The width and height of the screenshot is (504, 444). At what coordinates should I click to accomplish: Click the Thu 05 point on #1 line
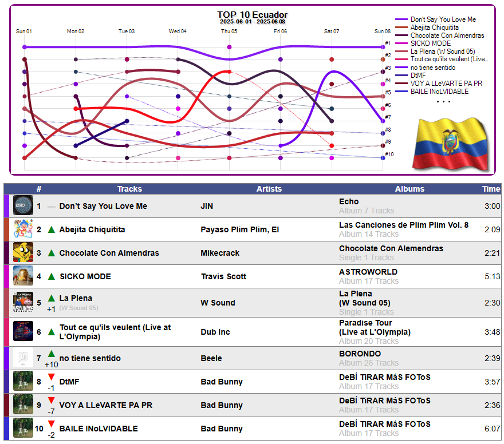(229, 47)
